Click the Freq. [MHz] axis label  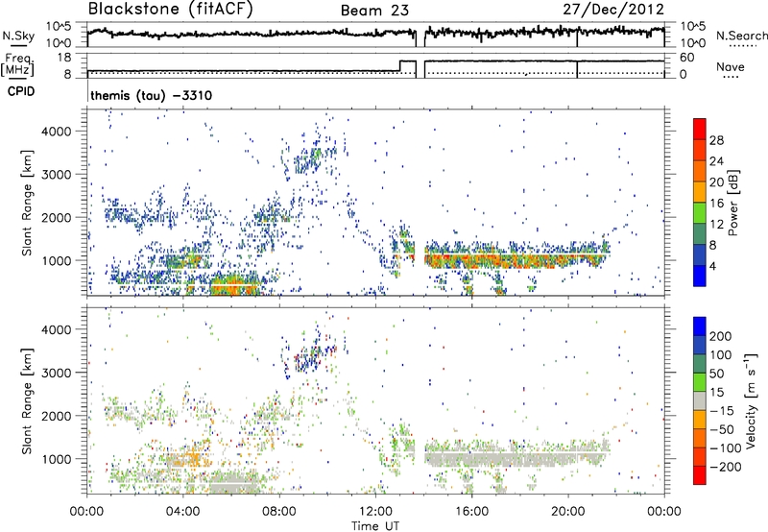(18, 65)
